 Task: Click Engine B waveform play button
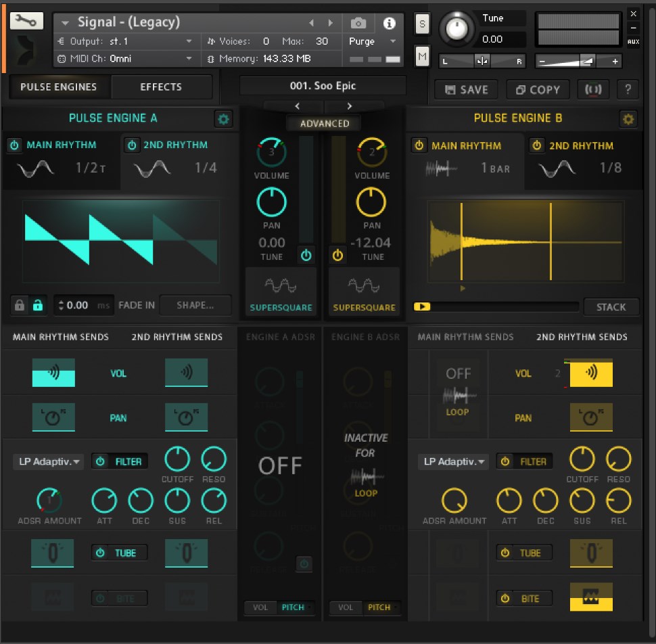tap(422, 306)
